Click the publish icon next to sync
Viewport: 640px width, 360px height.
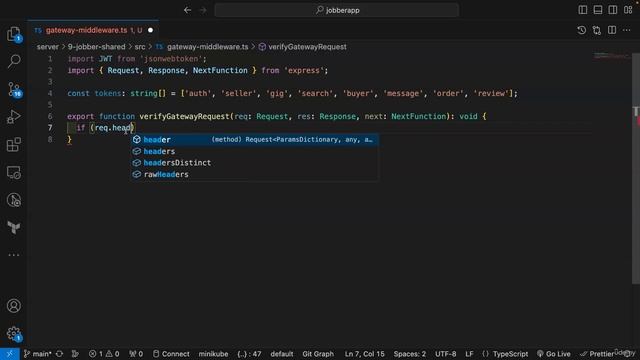(75, 354)
